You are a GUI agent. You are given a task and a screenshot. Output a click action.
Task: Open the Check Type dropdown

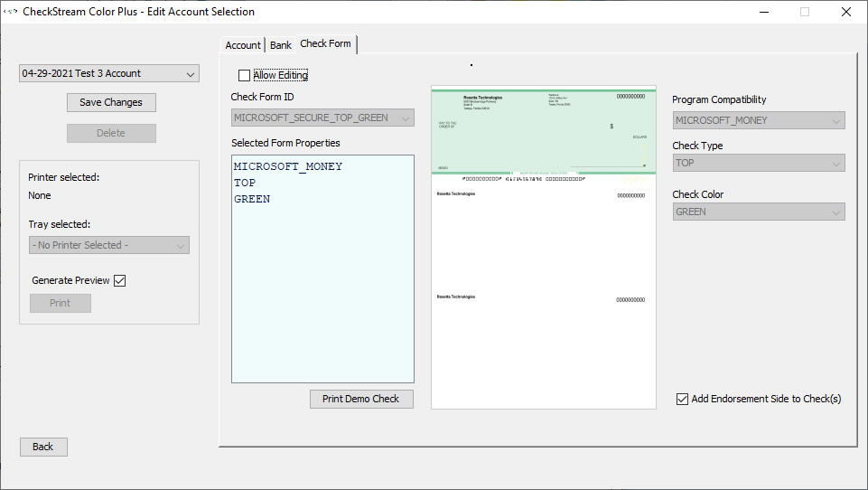pos(759,163)
